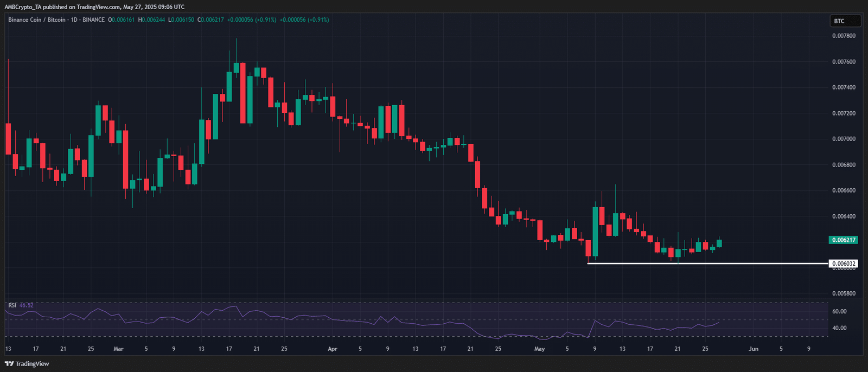The image size is (868, 372).
Task: Click the Mar label on time axis
Action: (x=118, y=349)
